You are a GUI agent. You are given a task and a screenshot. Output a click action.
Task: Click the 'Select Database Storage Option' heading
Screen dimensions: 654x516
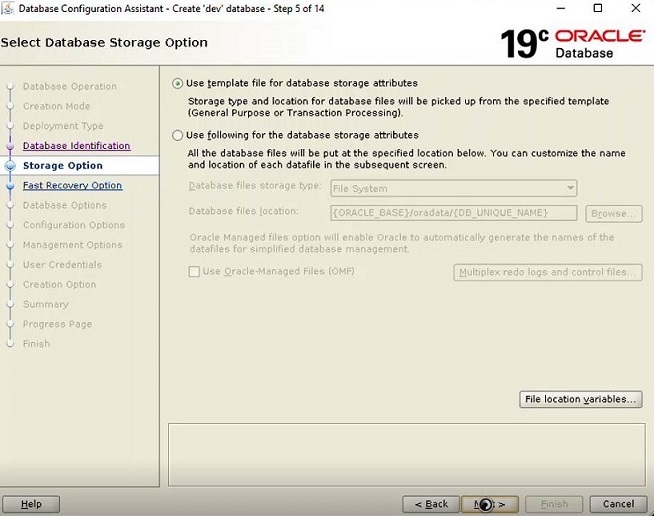point(104,43)
